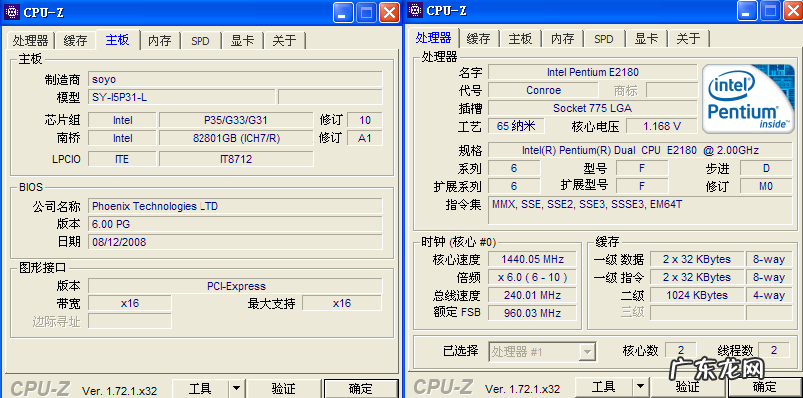The width and height of the screenshot is (803, 398).
Task: Click the Socket 775 LGA value
Action: click(x=593, y=108)
